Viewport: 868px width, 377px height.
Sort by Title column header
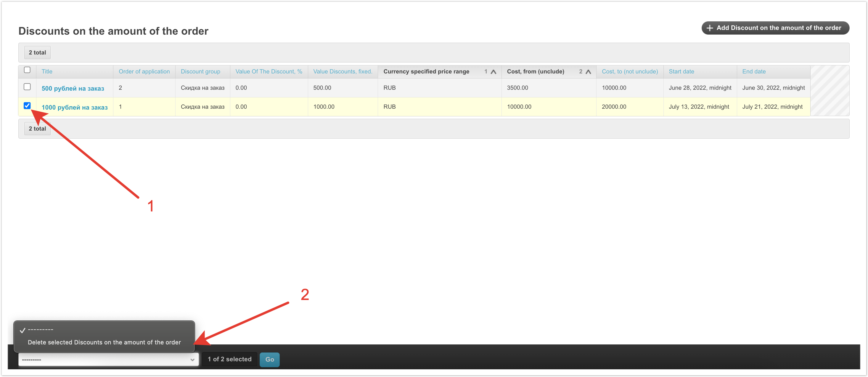(x=47, y=71)
